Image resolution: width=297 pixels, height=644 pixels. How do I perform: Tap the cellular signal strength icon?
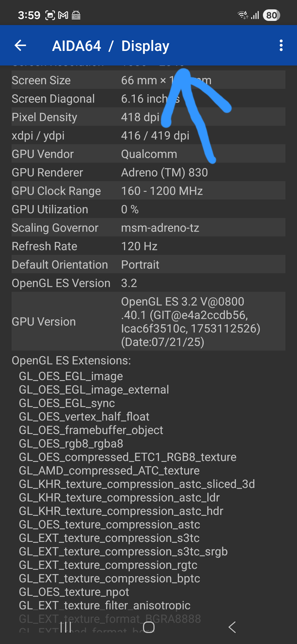click(255, 15)
